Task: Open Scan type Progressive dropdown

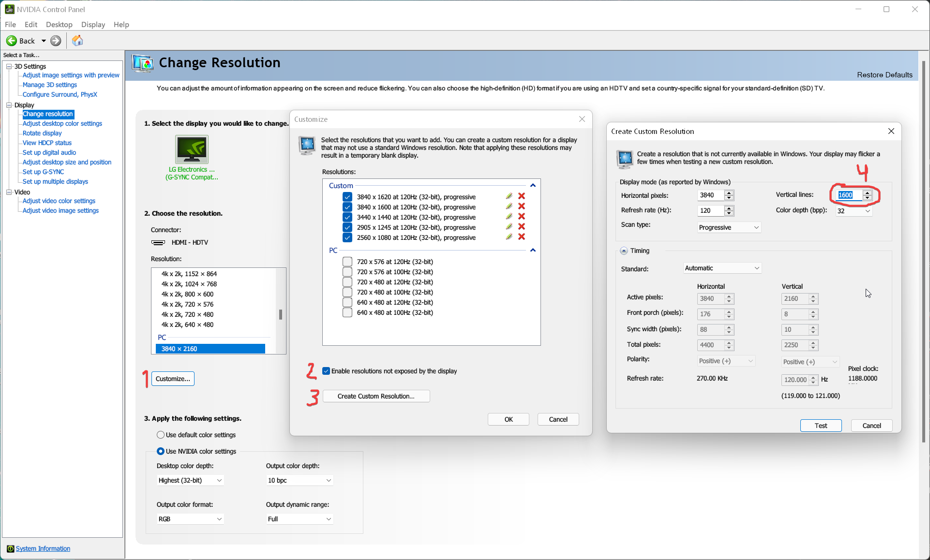Action: [729, 227]
